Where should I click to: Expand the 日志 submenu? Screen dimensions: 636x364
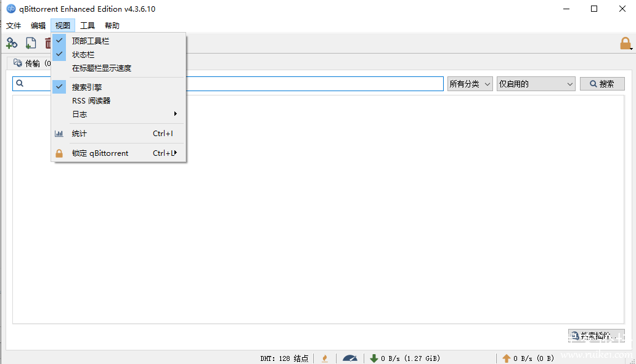[119, 115]
